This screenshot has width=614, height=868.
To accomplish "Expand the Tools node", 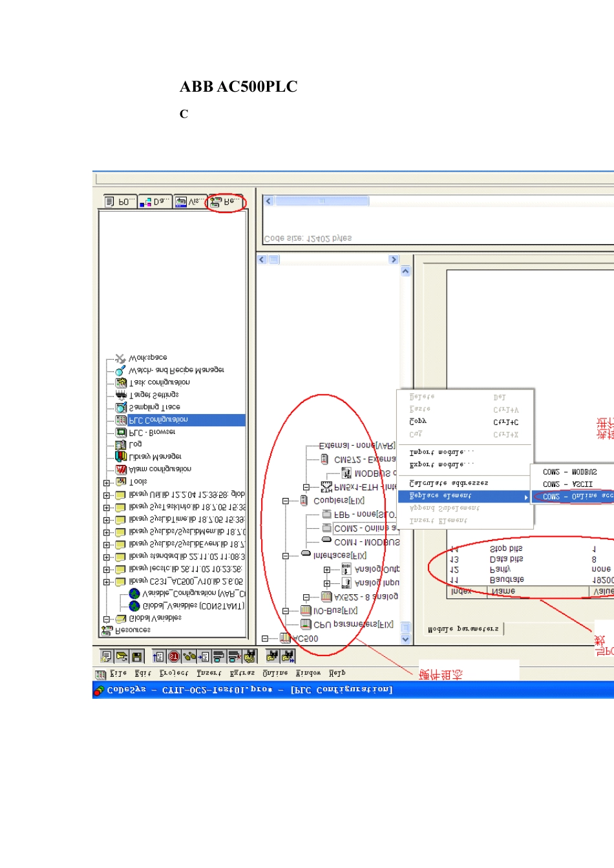I will (107, 482).
